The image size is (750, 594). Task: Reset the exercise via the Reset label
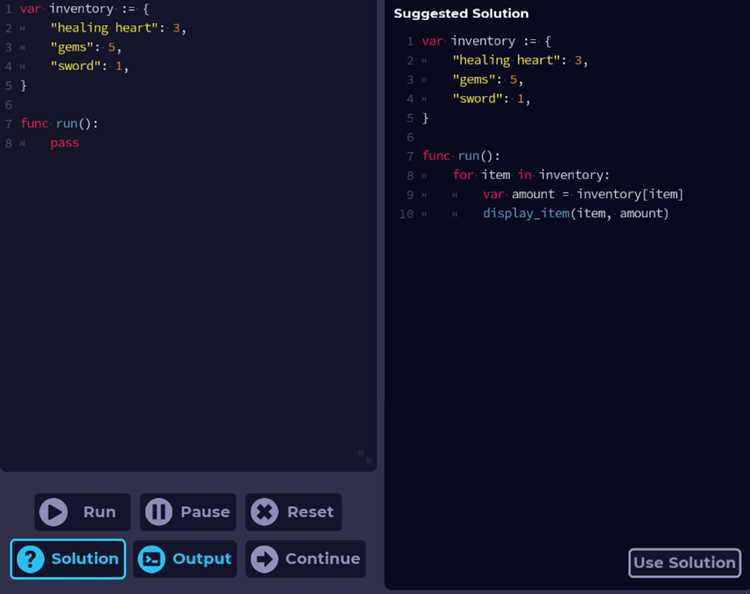(x=310, y=512)
